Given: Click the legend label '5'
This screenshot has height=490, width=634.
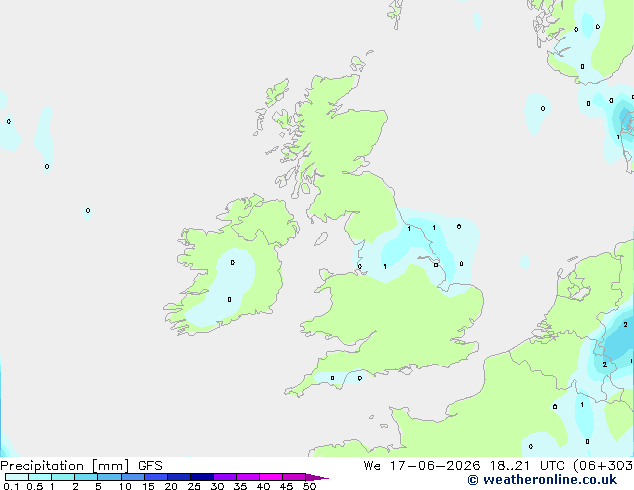Looking at the screenshot, I should [98, 486].
